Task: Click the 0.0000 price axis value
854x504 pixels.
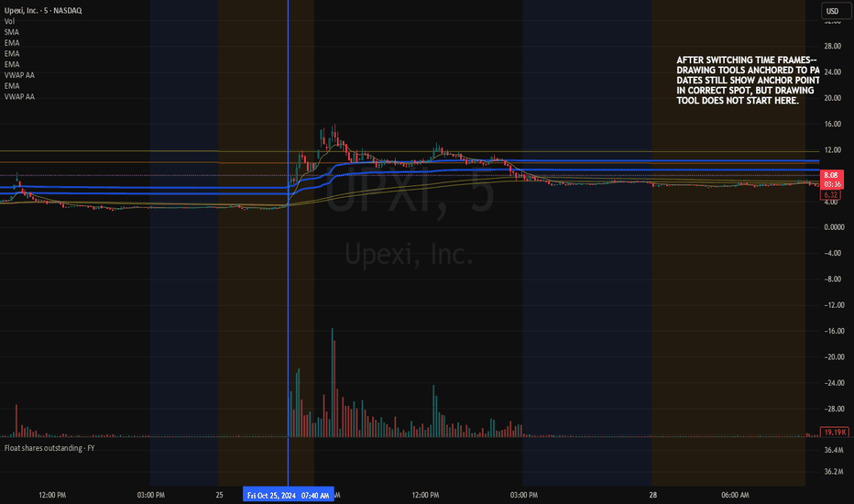Action: [x=833, y=227]
